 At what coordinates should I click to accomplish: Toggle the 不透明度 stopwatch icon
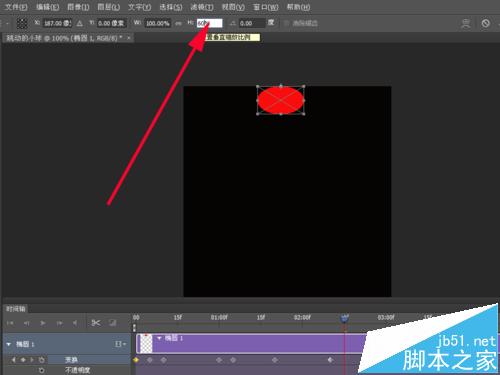41,370
